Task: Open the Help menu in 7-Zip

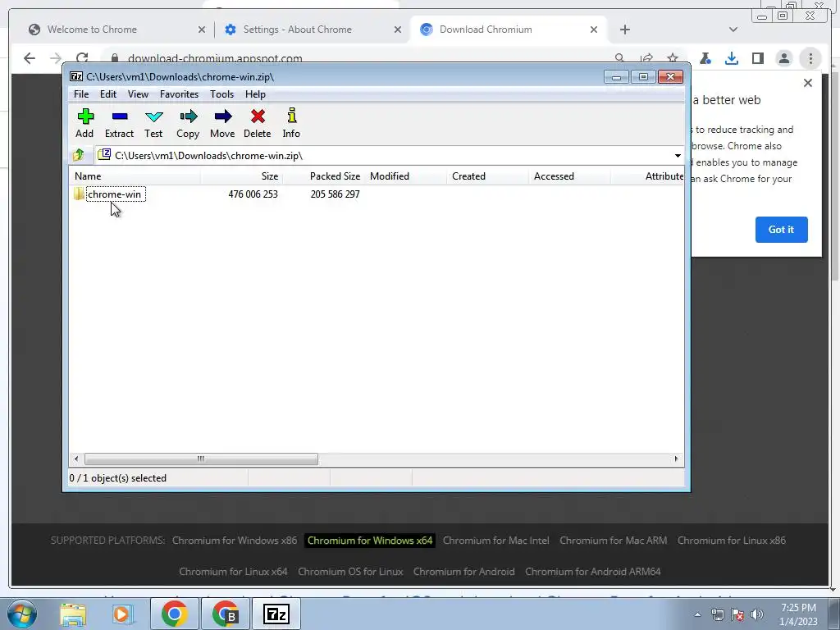Action: (x=256, y=94)
